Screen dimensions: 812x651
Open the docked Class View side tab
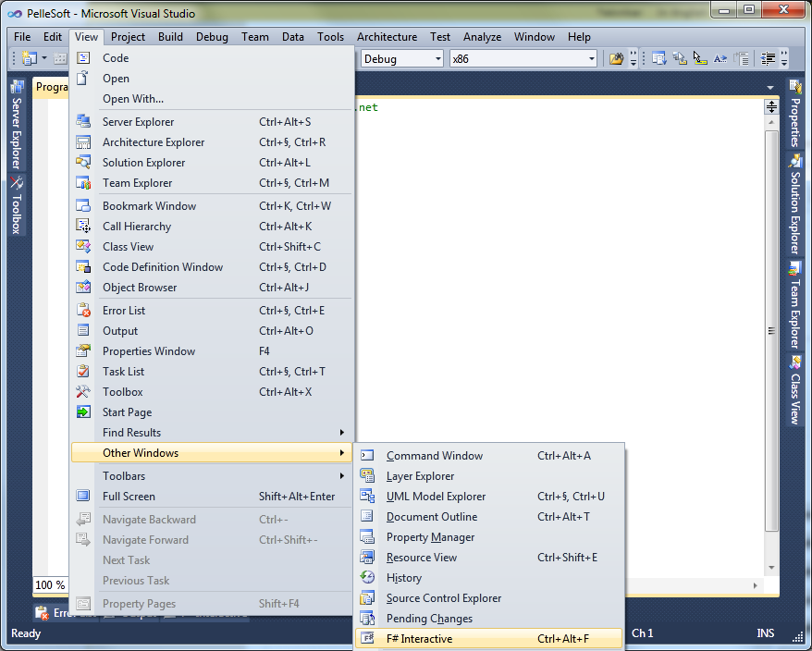[795, 390]
